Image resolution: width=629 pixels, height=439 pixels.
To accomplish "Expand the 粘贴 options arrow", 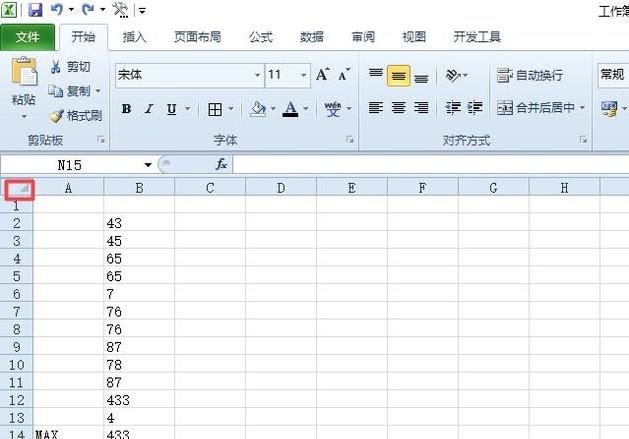I will click(24, 116).
